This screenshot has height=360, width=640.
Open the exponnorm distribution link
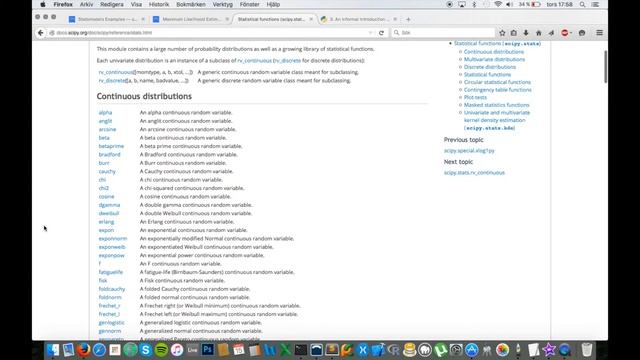tap(113, 238)
